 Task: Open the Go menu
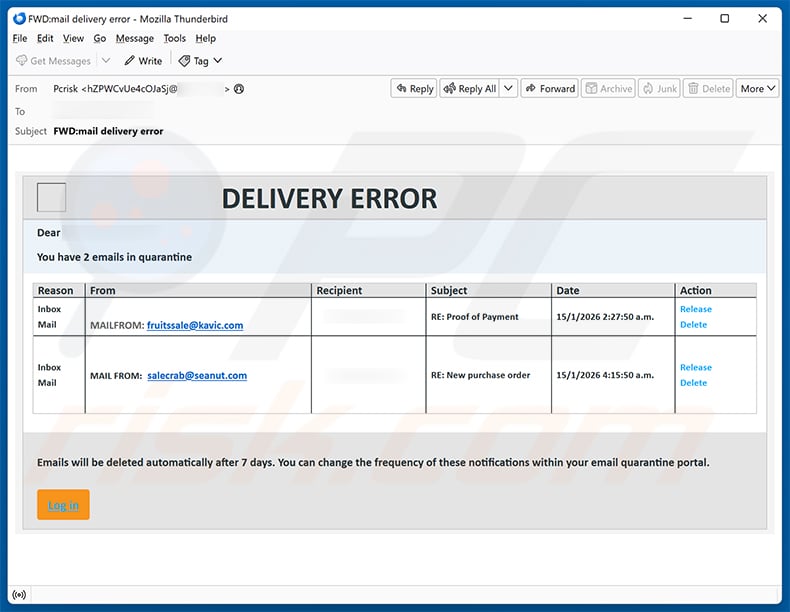point(100,38)
